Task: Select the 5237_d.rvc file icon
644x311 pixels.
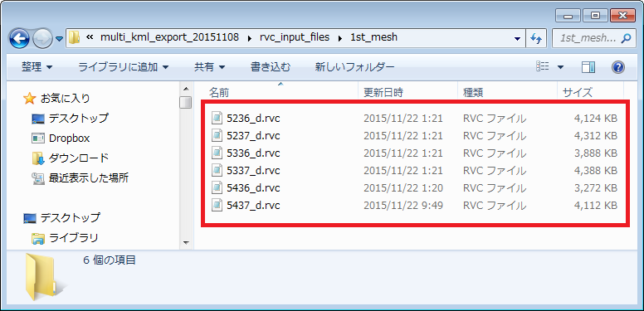Action: 217,136
